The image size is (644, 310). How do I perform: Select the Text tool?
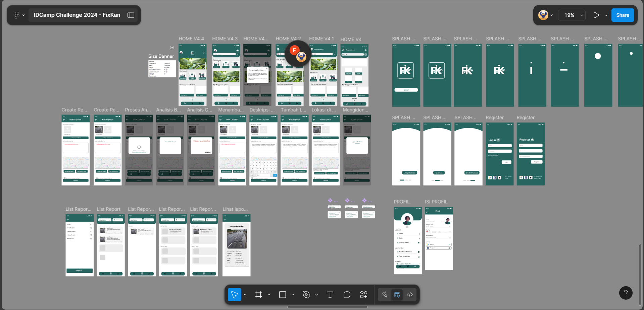click(x=330, y=294)
